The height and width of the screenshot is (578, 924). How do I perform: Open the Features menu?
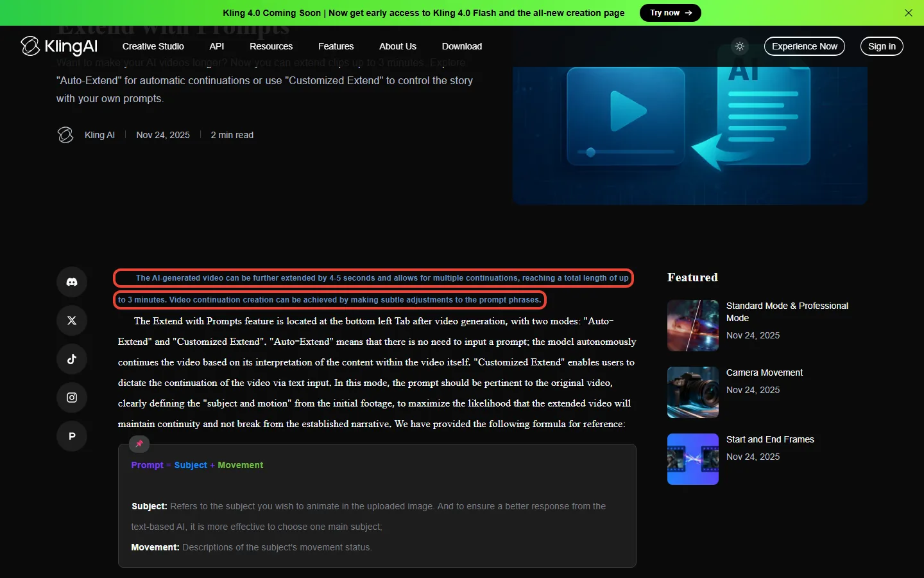point(336,46)
